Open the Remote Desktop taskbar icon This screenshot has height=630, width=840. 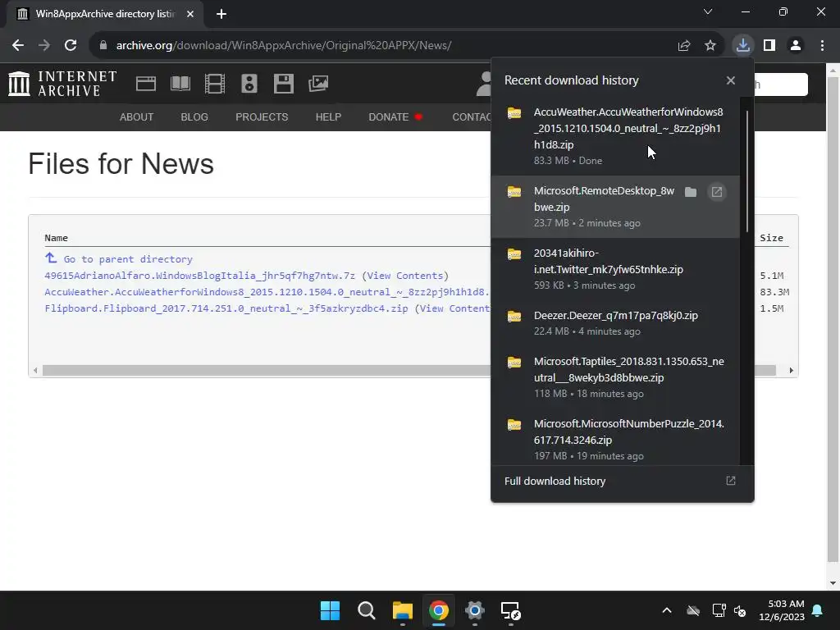[x=510, y=610]
